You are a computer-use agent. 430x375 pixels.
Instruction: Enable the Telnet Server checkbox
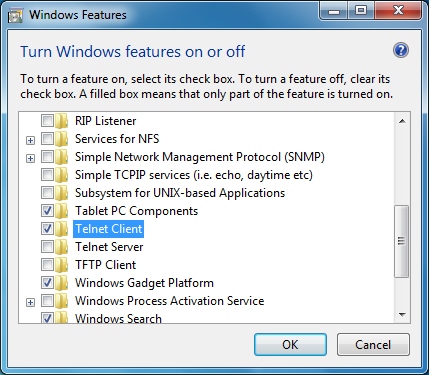point(47,247)
